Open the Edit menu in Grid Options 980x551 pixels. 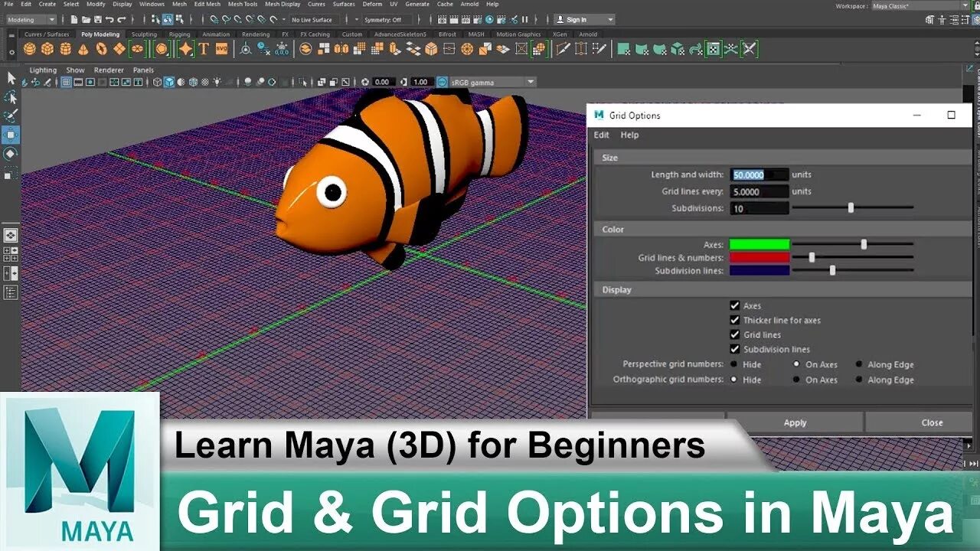[602, 135]
